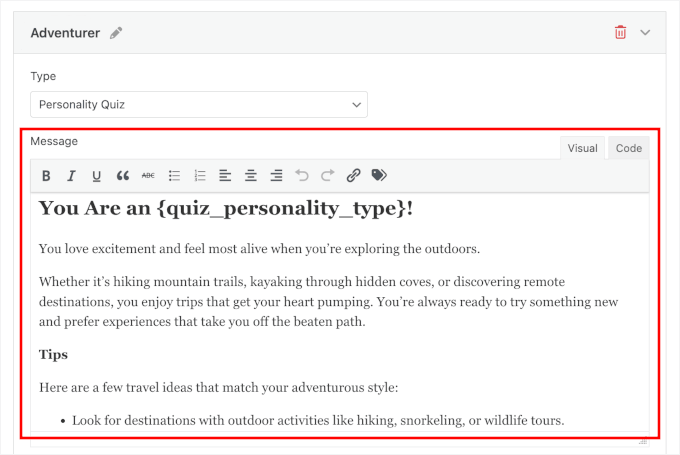Switch to the Visual editor tab
Viewport: 680px width, 455px height.
tap(582, 148)
